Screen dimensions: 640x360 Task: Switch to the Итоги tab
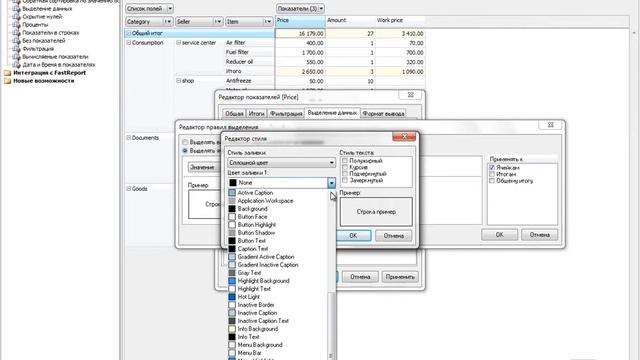[257, 113]
